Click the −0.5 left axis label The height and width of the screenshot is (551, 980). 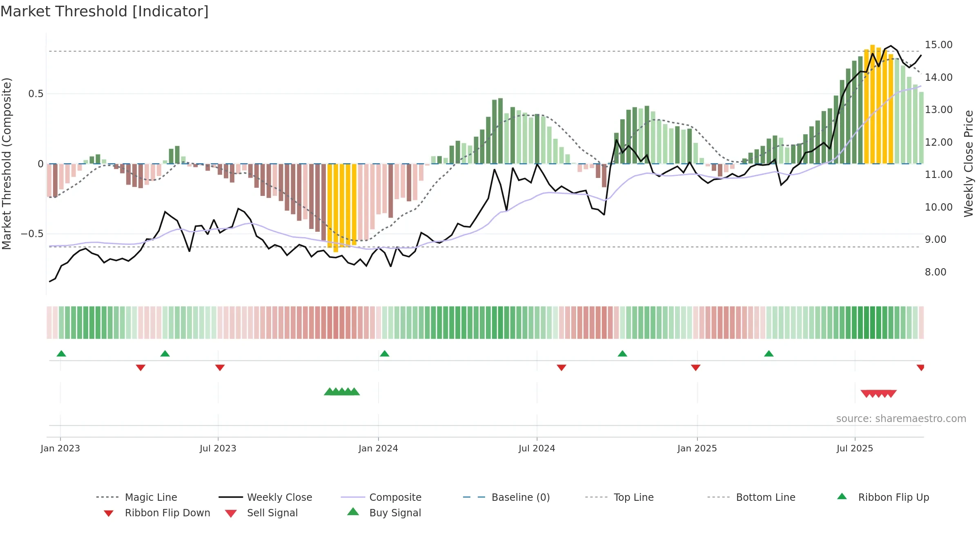32,234
